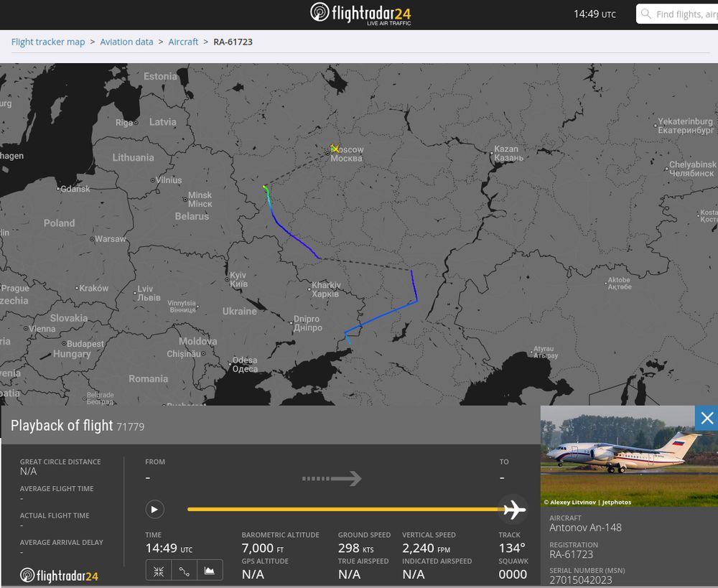Viewport: 718px width, 588px height.
Task: Click the Vilnius city label on map
Action: point(169,180)
